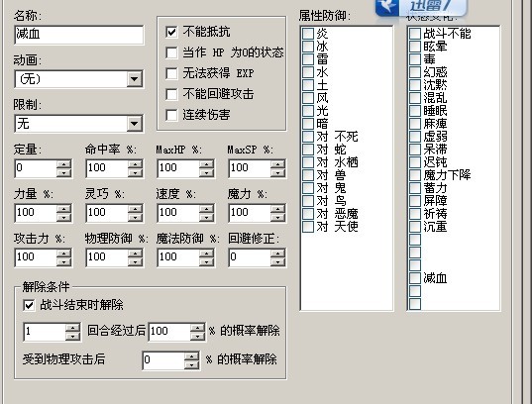Image resolution: width=532 pixels, height=404 pixels.
Task: Tick the 无法获得 EXP checkbox
Action: [171, 73]
